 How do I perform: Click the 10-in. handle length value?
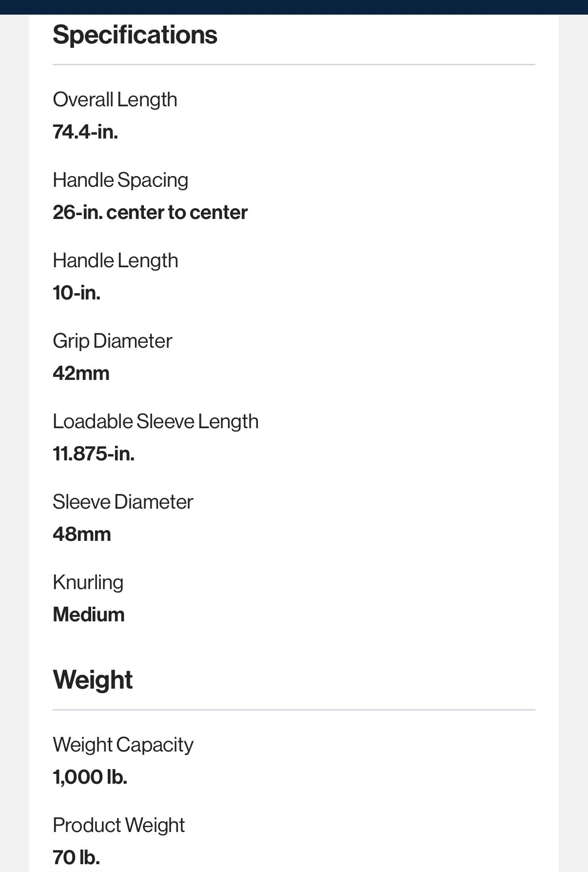(77, 293)
